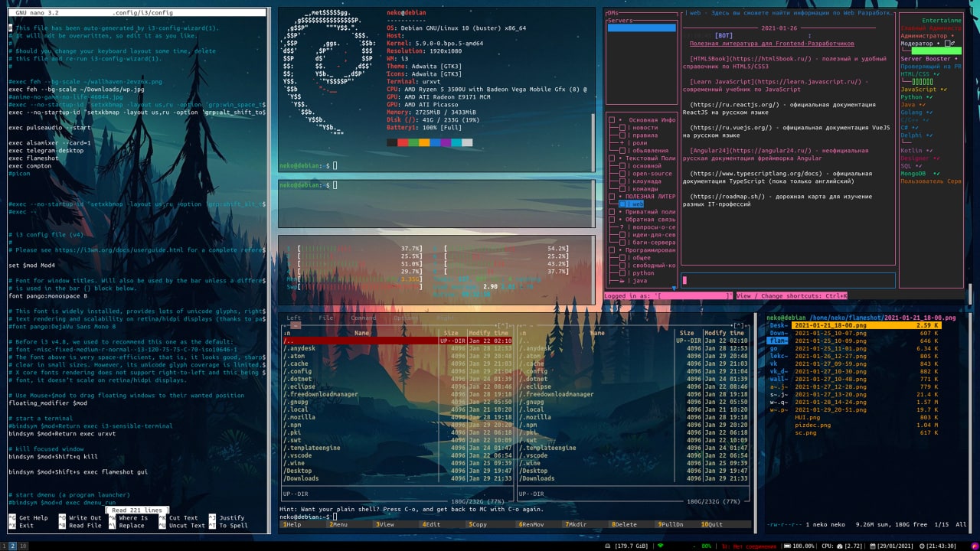Collapse the Обратная связь category
Image resolution: width=980 pixels, height=551 pixels.
pyautogui.click(x=612, y=220)
